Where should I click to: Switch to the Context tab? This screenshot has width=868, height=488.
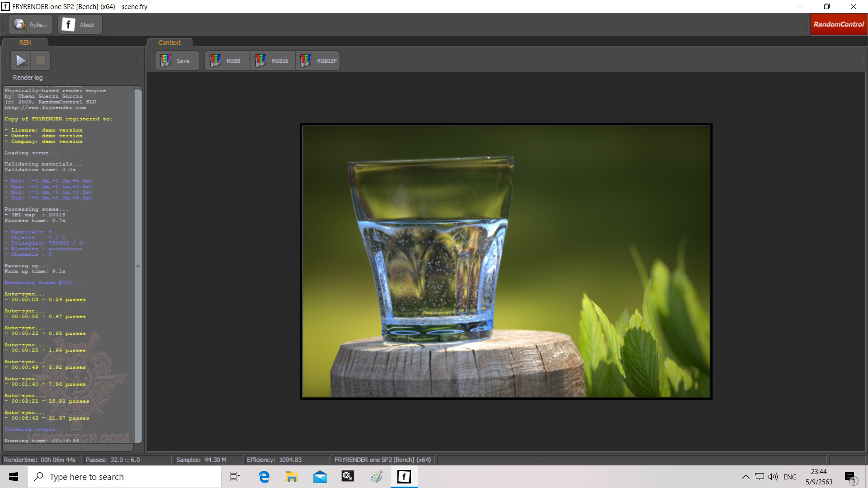pos(170,42)
